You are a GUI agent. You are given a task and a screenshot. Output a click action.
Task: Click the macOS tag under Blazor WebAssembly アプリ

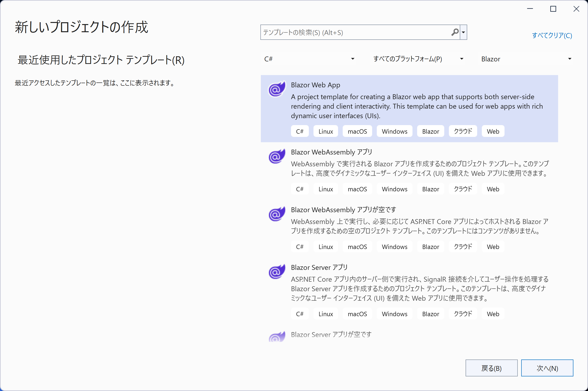point(357,189)
